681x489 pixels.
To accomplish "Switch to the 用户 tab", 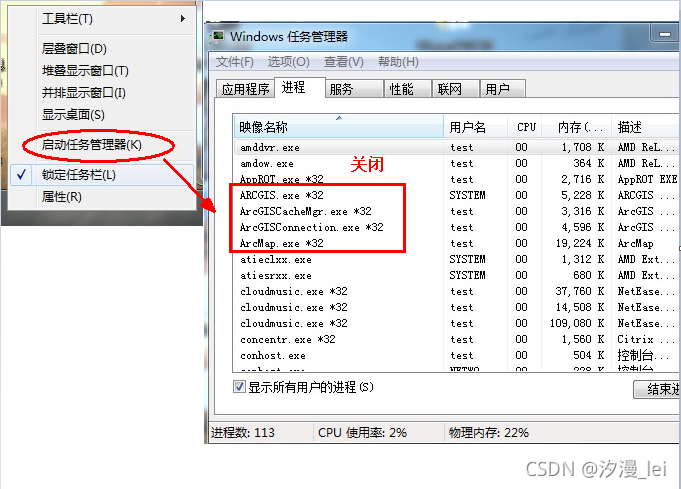I will pos(502,89).
